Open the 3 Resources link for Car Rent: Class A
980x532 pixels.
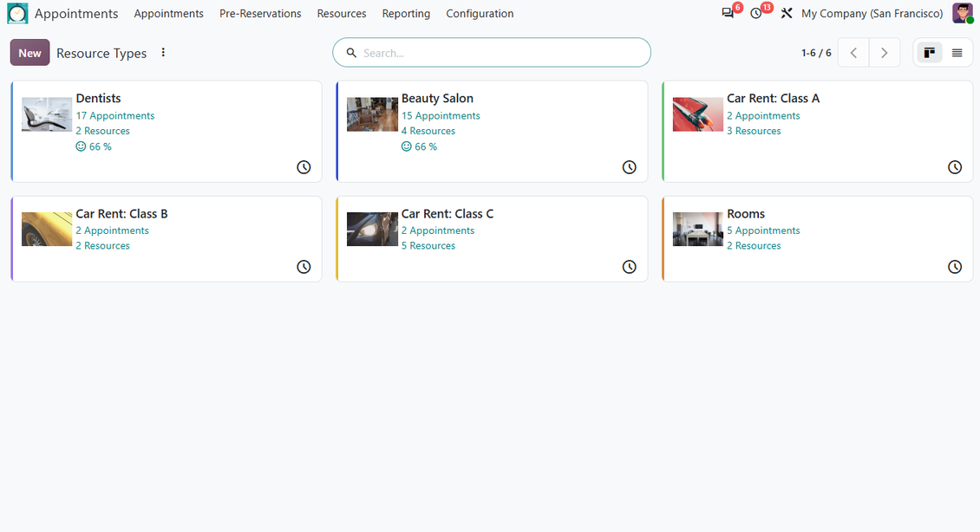click(x=754, y=131)
